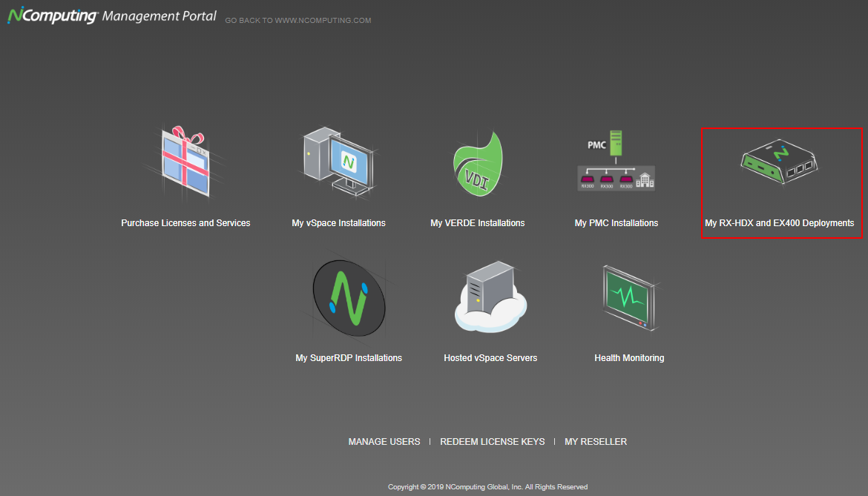Open Hosted vSpace Servers label
This screenshot has height=496, width=868.
490,358
